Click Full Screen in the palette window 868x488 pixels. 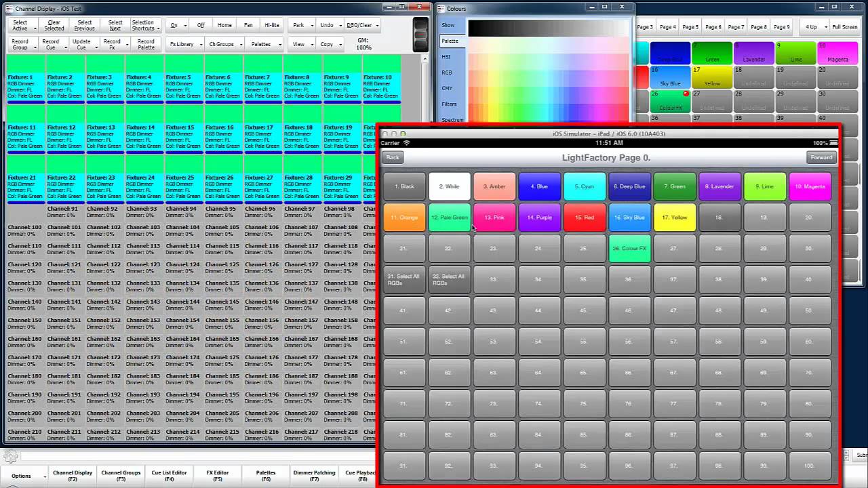coord(845,27)
